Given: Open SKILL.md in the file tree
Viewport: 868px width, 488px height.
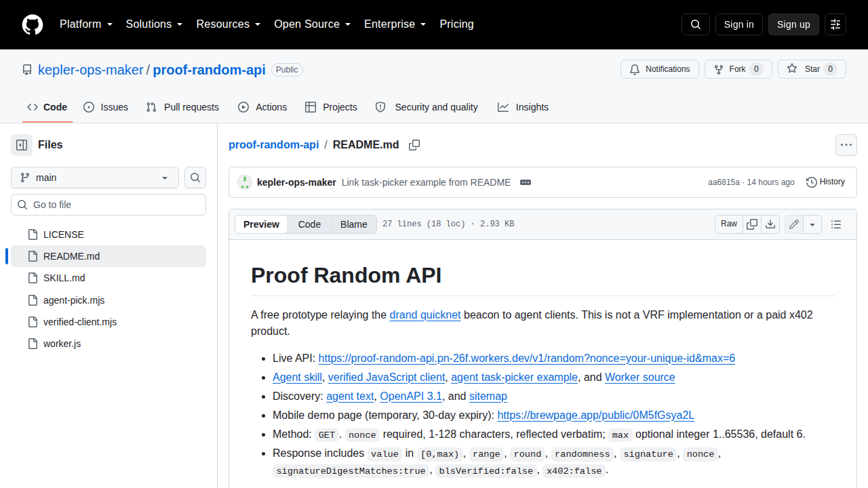Looking at the screenshot, I should [108, 278].
